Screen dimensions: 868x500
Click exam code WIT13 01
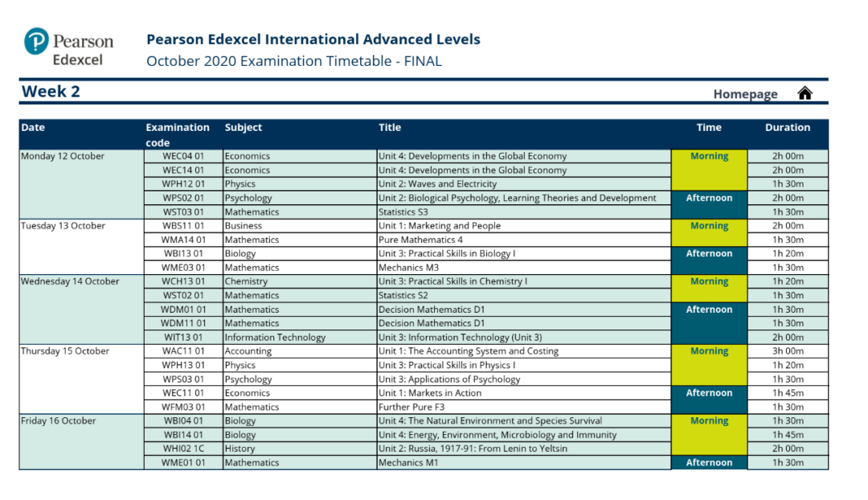[183, 337]
